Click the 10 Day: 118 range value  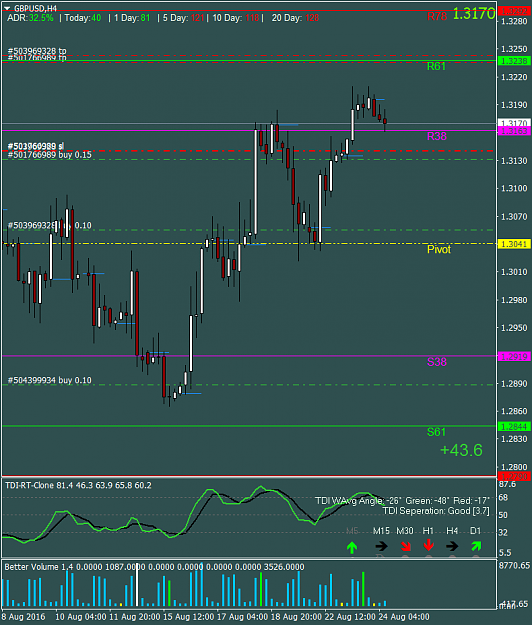(236, 18)
